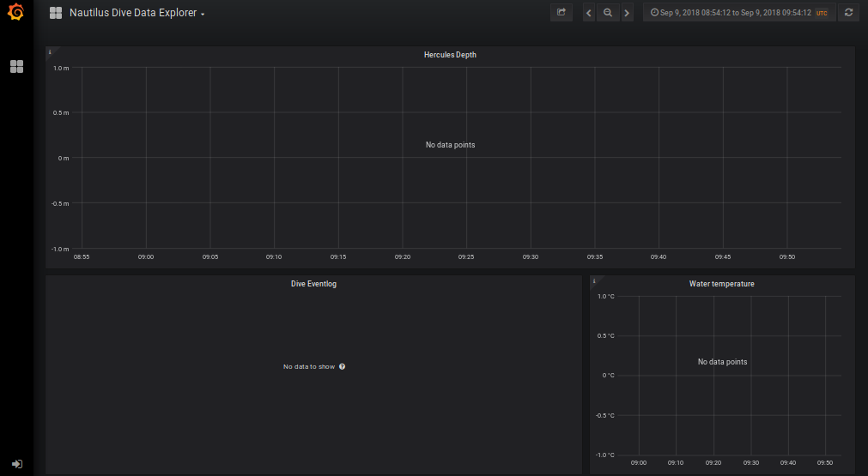This screenshot has width=868, height=476.
Task: Click the 09:30 tick on the Water temperature axis
Action: click(750, 463)
